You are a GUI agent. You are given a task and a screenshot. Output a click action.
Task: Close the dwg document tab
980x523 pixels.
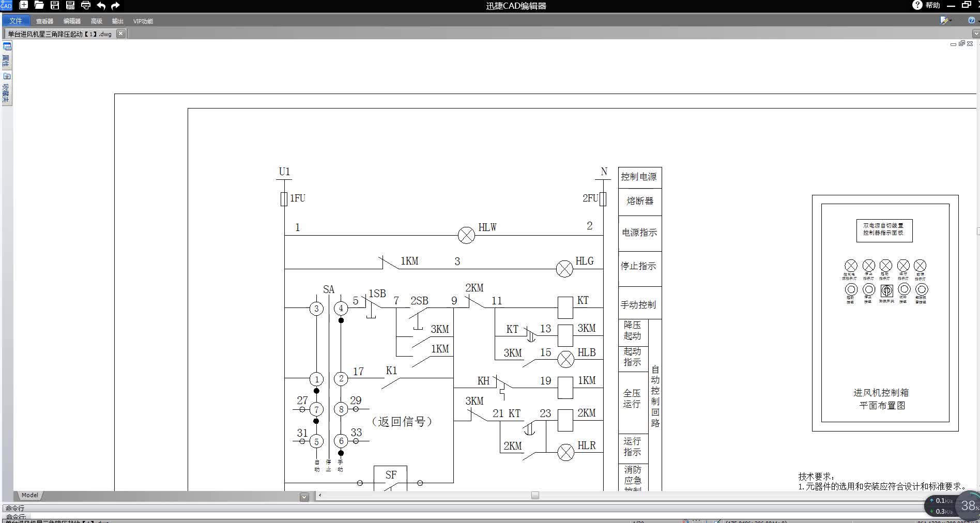[x=120, y=33]
